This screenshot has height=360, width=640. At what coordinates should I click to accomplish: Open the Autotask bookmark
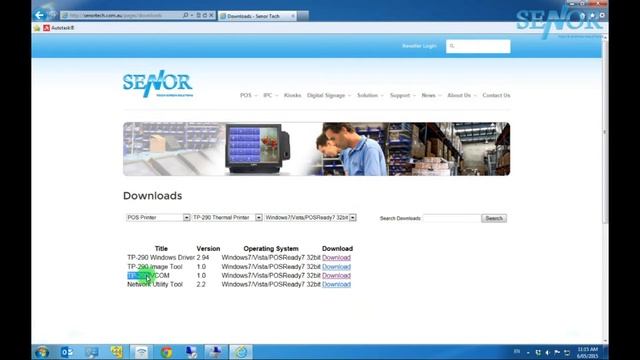(58, 28)
